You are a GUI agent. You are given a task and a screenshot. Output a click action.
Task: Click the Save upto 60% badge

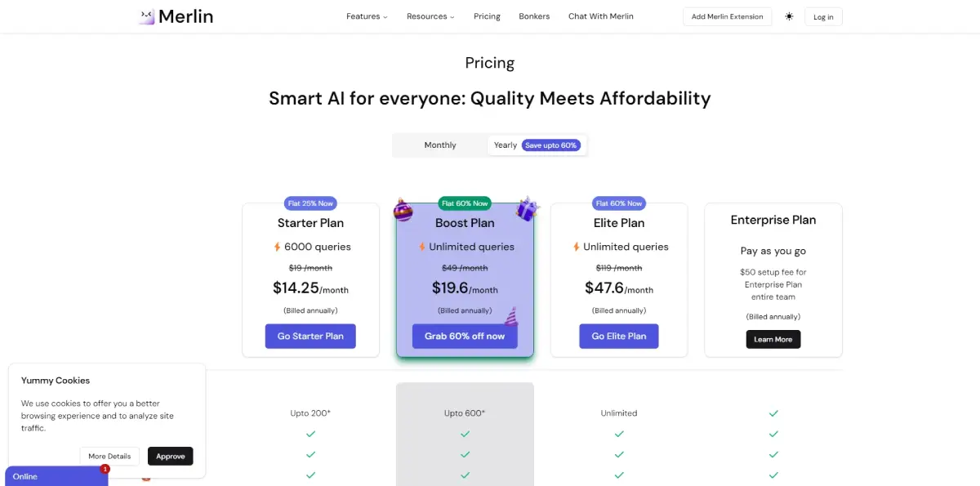click(551, 145)
